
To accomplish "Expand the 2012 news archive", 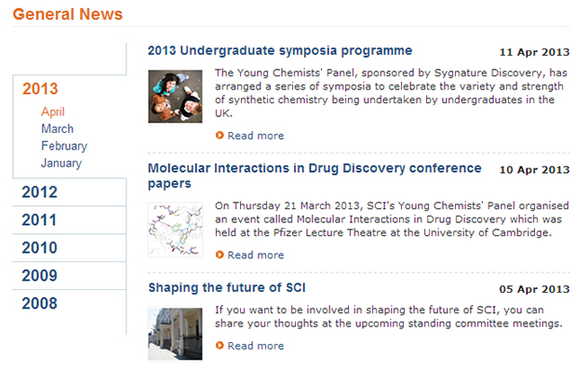I will tap(40, 192).
